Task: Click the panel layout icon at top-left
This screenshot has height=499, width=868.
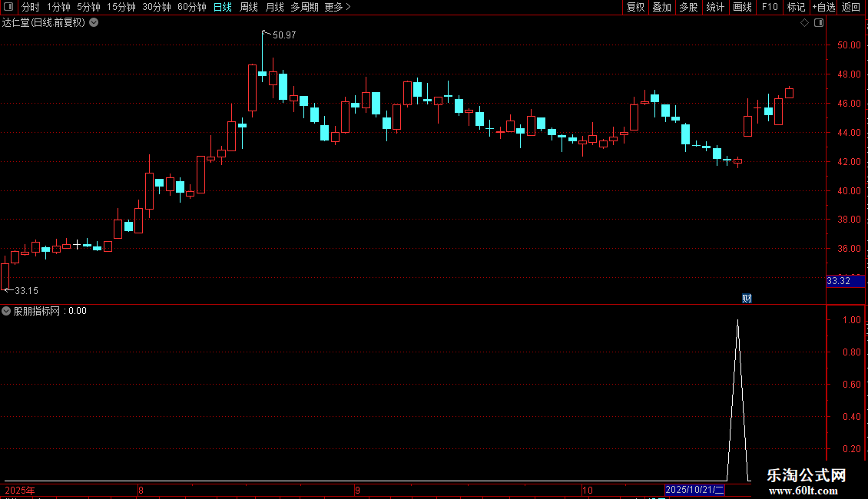Action: pyautogui.click(x=8, y=7)
